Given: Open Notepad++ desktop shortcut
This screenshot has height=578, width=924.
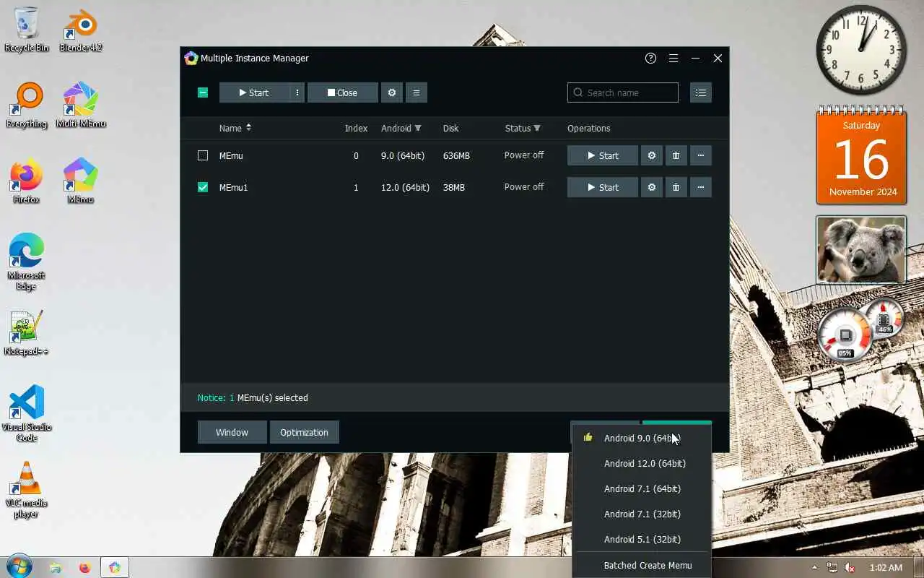Looking at the screenshot, I should 27,334.
